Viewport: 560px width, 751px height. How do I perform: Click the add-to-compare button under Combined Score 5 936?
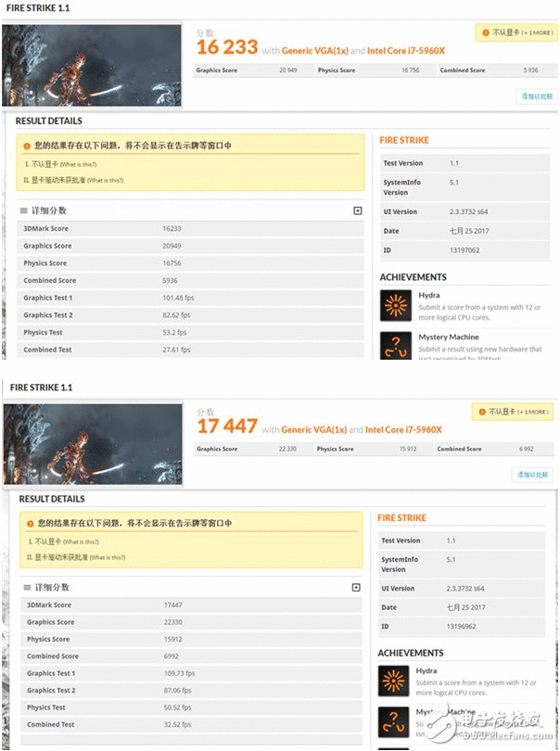pyautogui.click(x=537, y=96)
